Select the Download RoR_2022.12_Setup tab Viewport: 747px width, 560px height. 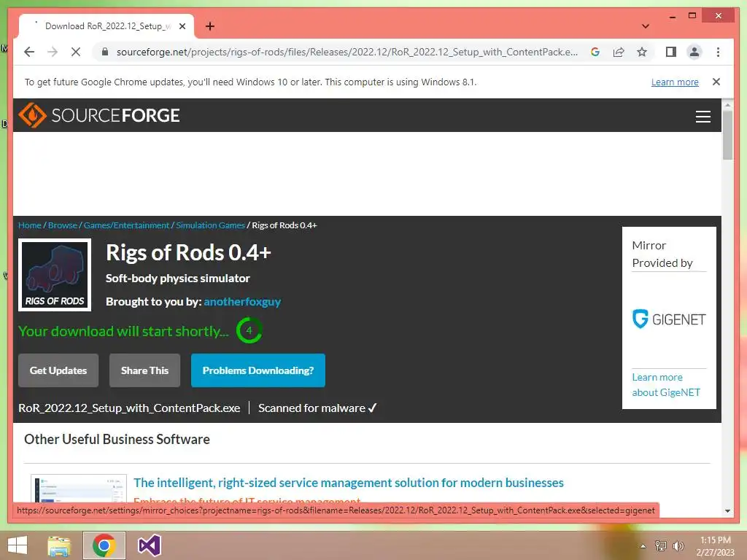coord(106,26)
